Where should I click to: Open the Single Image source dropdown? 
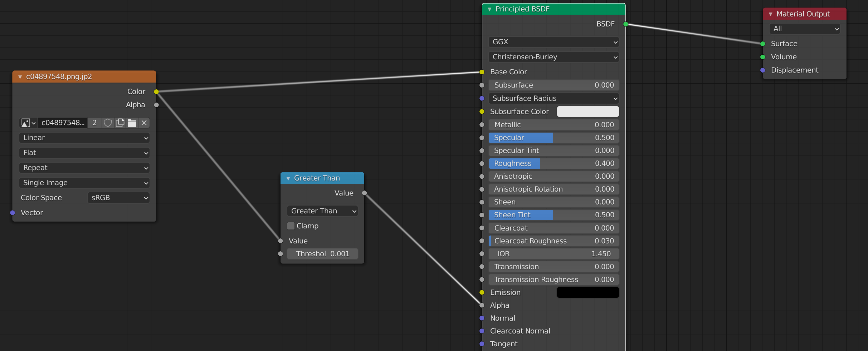point(84,183)
